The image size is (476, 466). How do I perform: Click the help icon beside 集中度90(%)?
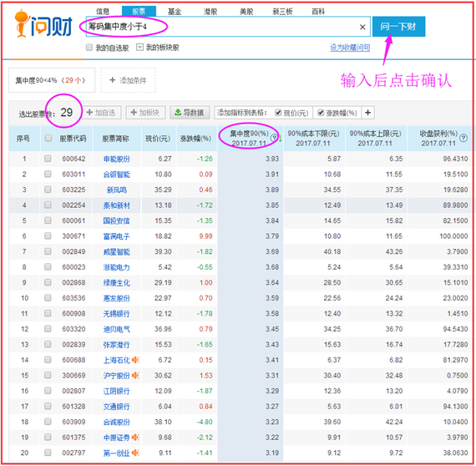(274, 138)
